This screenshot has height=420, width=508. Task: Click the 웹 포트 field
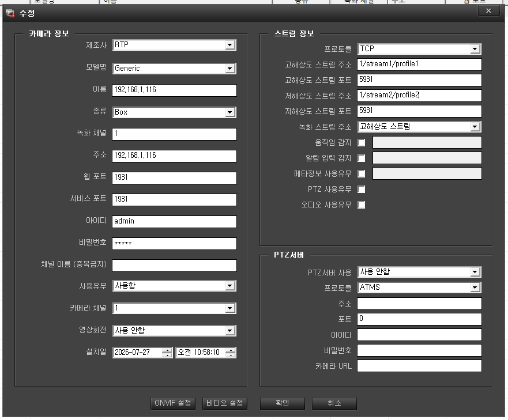(x=174, y=178)
